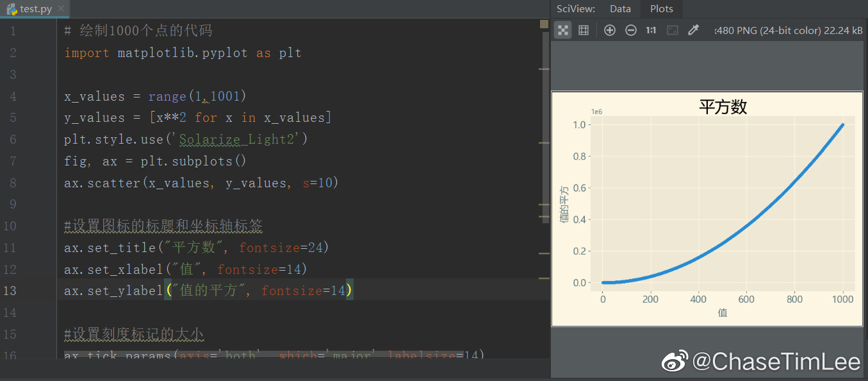The image size is (868, 381).
Task: Click the yellow inspection status indicator in editor
Action: point(545,24)
